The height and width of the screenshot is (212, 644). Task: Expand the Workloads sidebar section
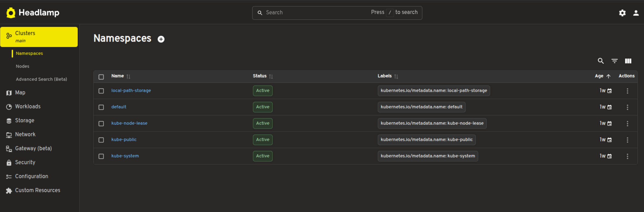28,107
